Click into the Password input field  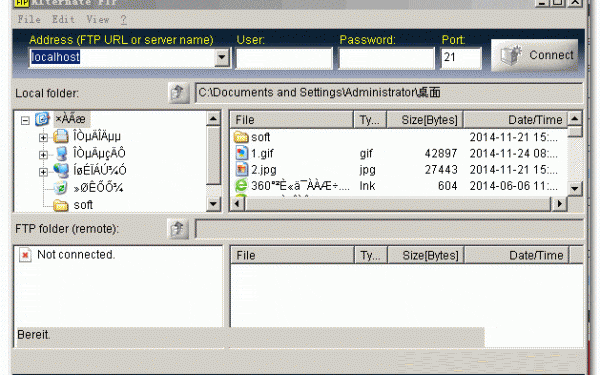coord(386,58)
